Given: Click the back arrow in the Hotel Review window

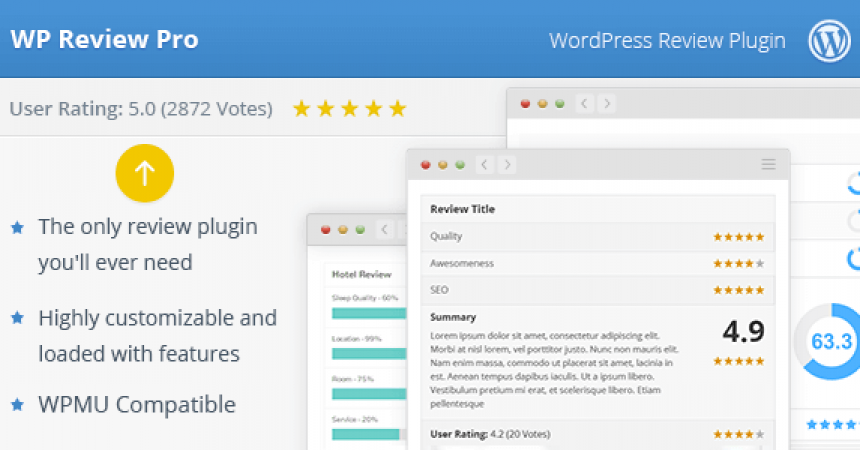Looking at the screenshot, I should point(384,229).
